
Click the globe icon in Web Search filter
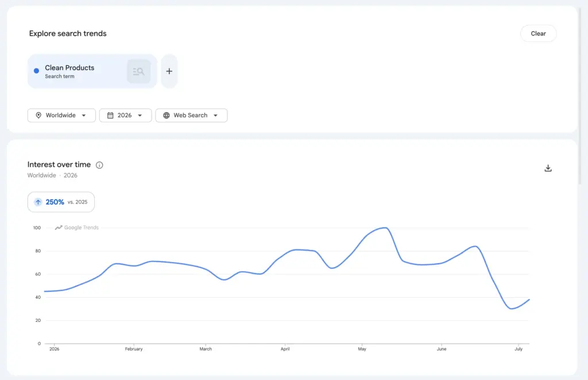167,116
